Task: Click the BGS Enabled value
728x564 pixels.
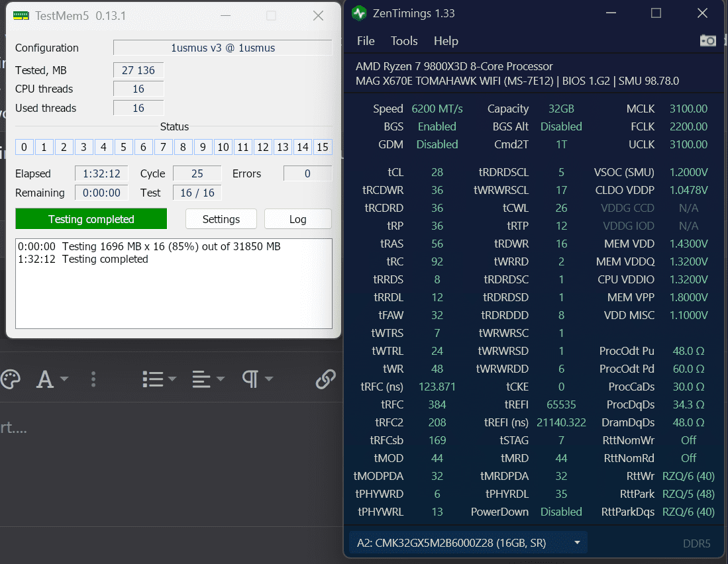Action: tap(437, 126)
